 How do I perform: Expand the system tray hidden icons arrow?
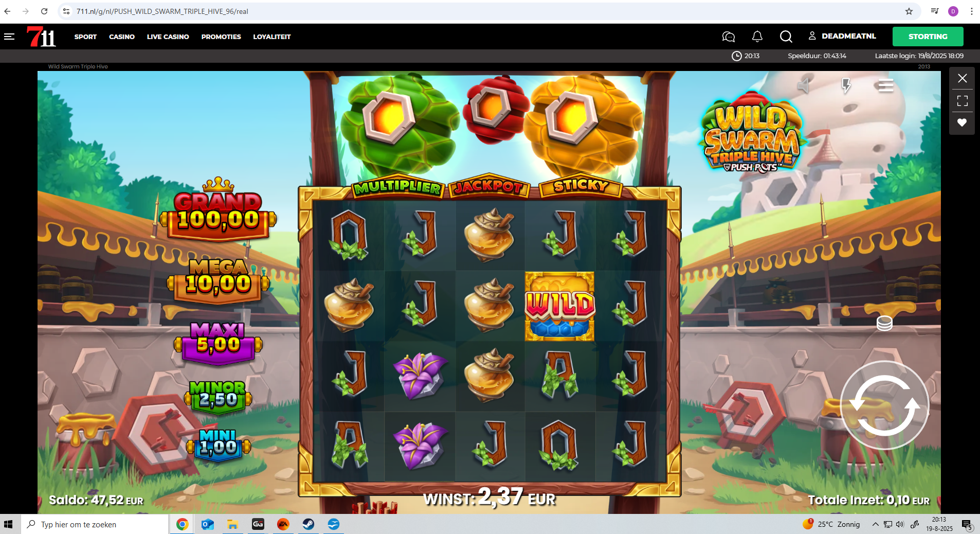875,524
